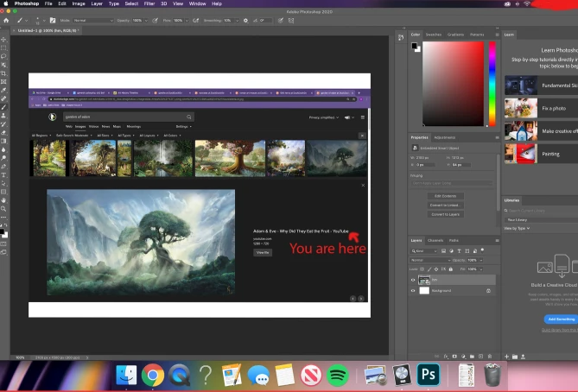578x392 pixels.
Task: Open the Smoothing dropdown arrow
Action: 237,21
